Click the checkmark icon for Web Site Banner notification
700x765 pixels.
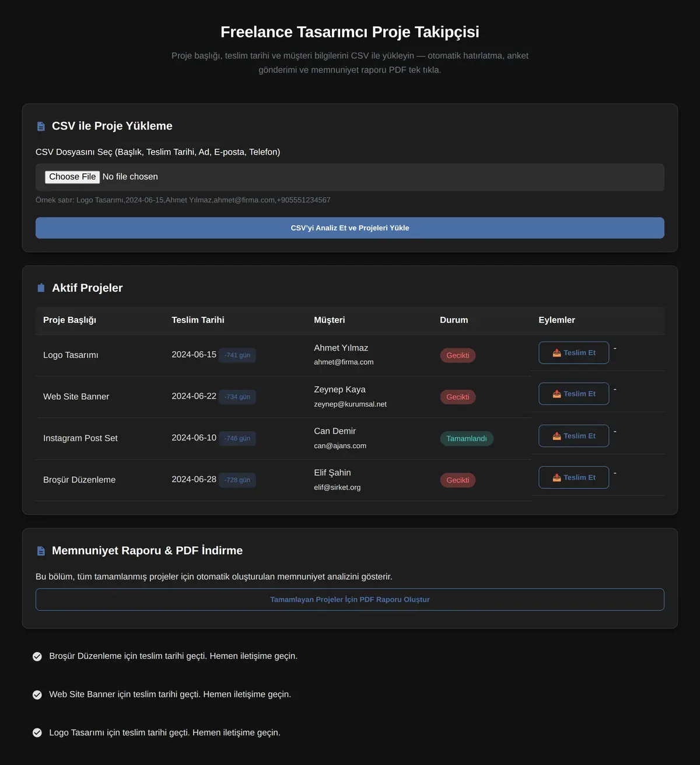coord(37,694)
